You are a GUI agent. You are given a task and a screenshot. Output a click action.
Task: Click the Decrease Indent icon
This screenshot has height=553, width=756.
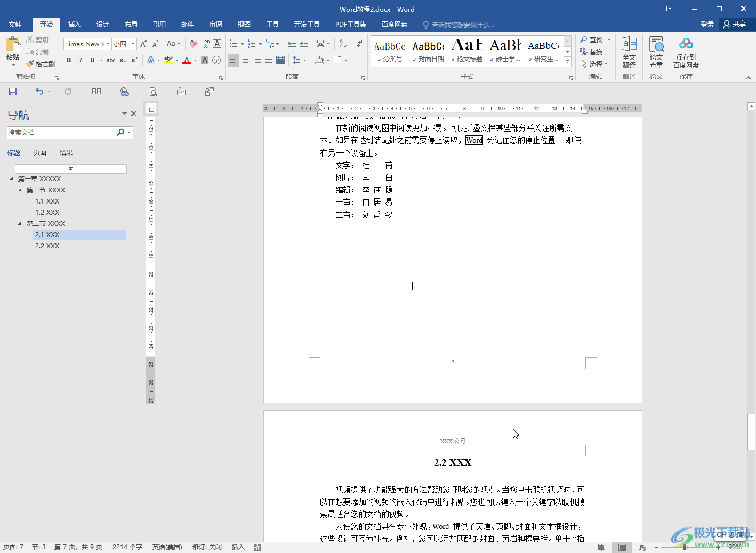click(292, 44)
